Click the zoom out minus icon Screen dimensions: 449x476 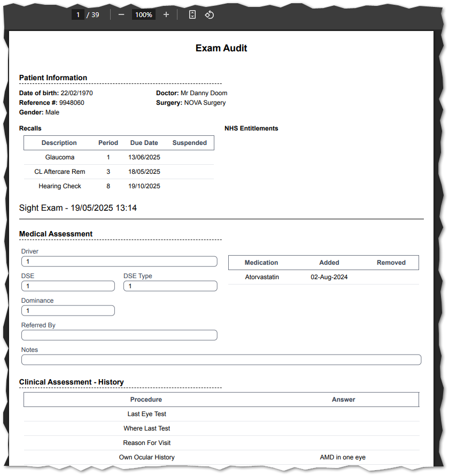click(x=121, y=14)
